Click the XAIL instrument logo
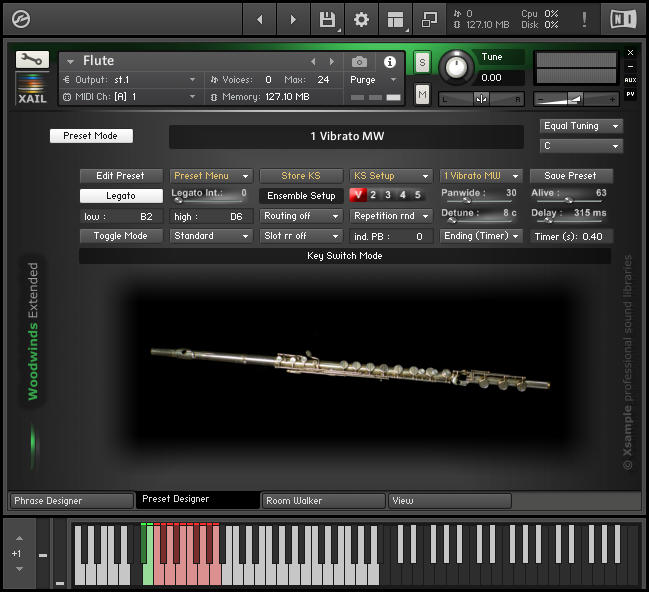This screenshot has width=649, height=592. click(x=32, y=88)
